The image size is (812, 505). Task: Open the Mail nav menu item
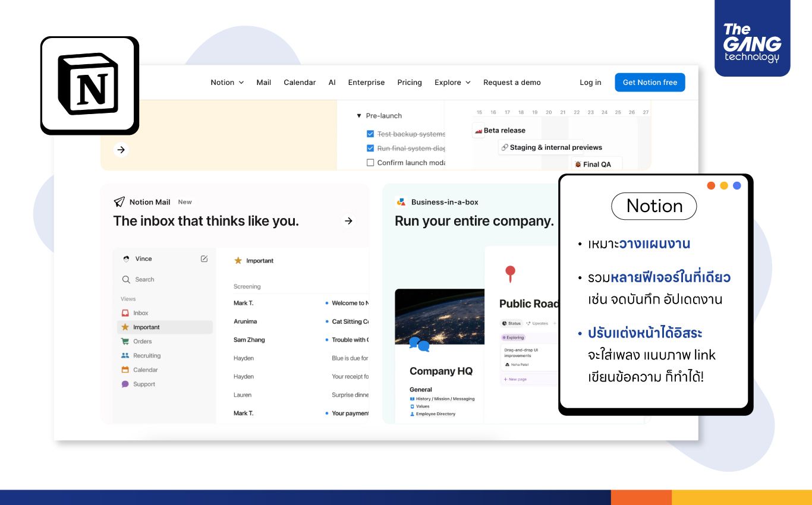coord(264,83)
